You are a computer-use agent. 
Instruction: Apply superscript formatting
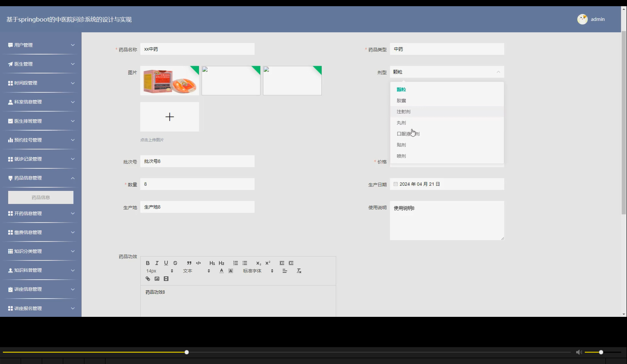268,263
